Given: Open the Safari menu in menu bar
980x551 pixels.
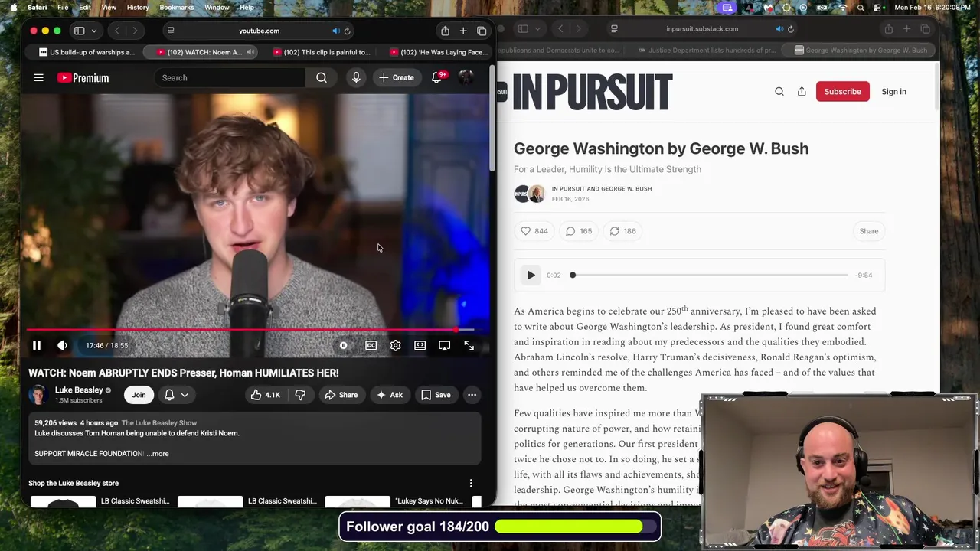Looking at the screenshot, I should 37,8.
